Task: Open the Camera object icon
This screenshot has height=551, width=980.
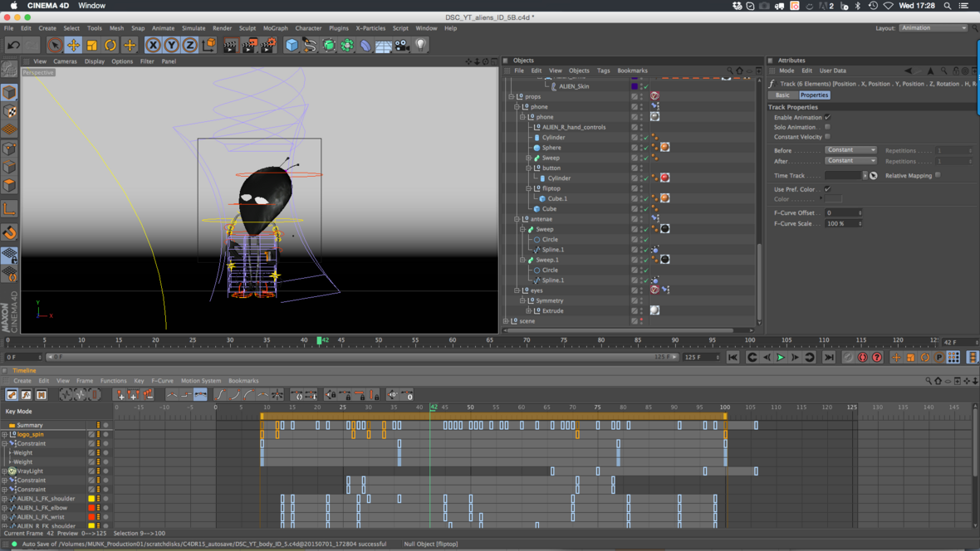Action: tap(402, 46)
